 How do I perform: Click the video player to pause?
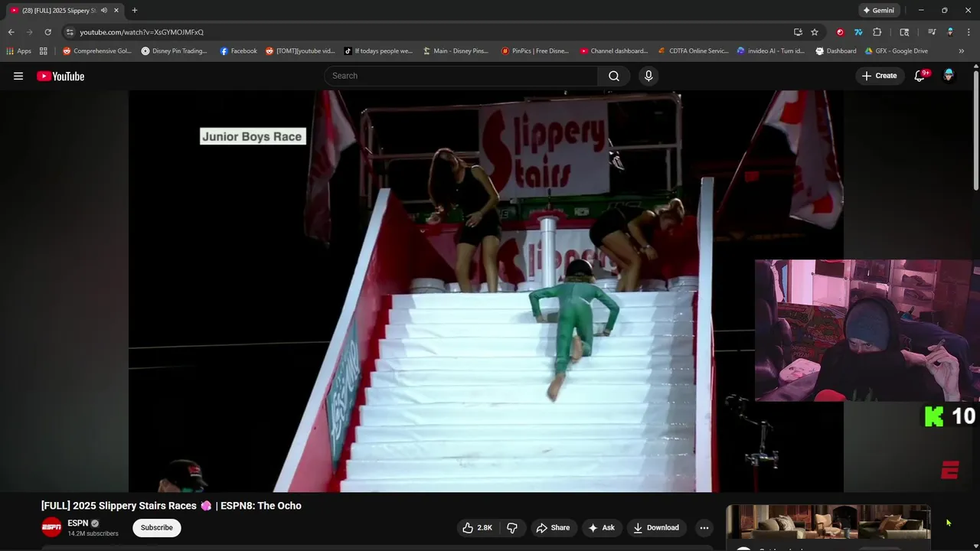[x=485, y=291]
